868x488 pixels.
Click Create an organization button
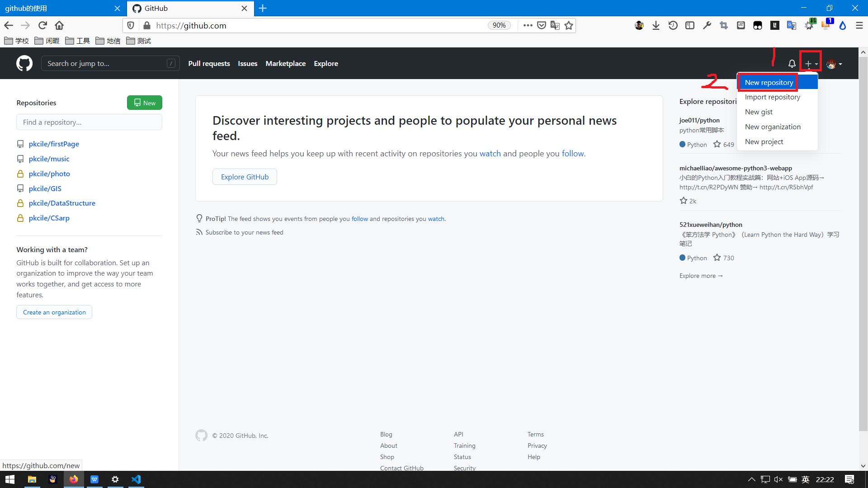(54, 312)
